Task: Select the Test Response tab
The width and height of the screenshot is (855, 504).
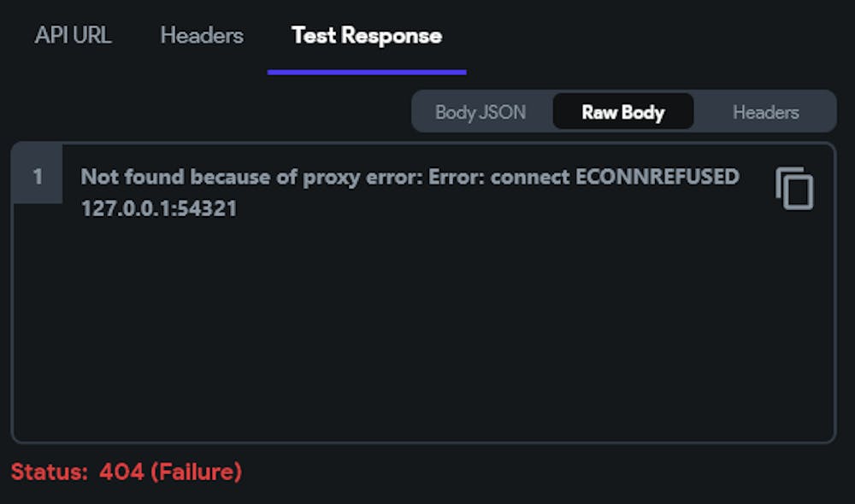Action: (x=367, y=36)
